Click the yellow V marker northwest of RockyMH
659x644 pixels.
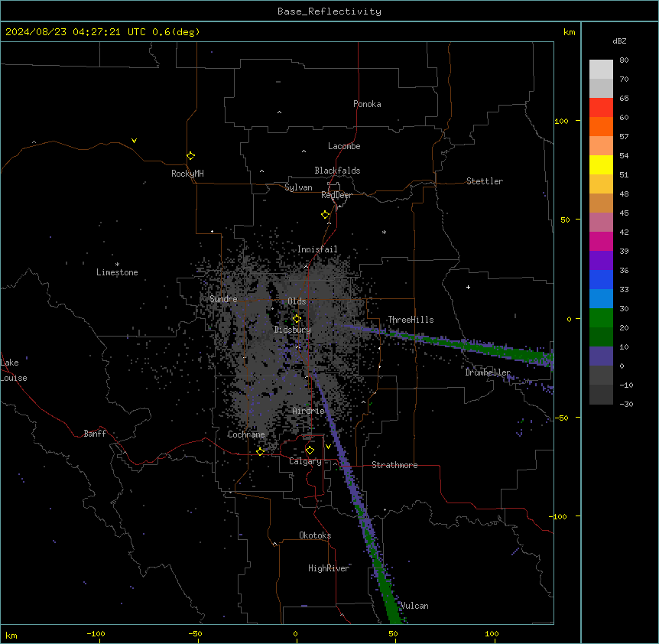coord(134,141)
